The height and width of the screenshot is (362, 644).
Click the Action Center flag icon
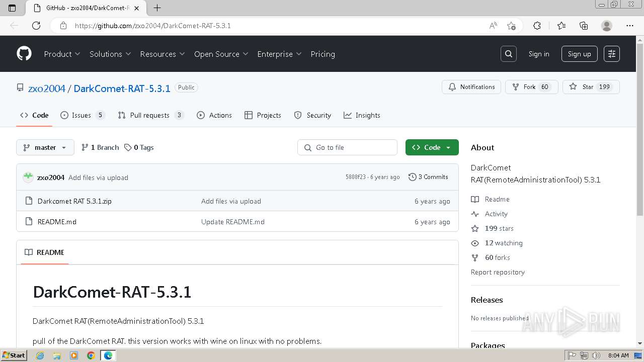[x=572, y=355]
